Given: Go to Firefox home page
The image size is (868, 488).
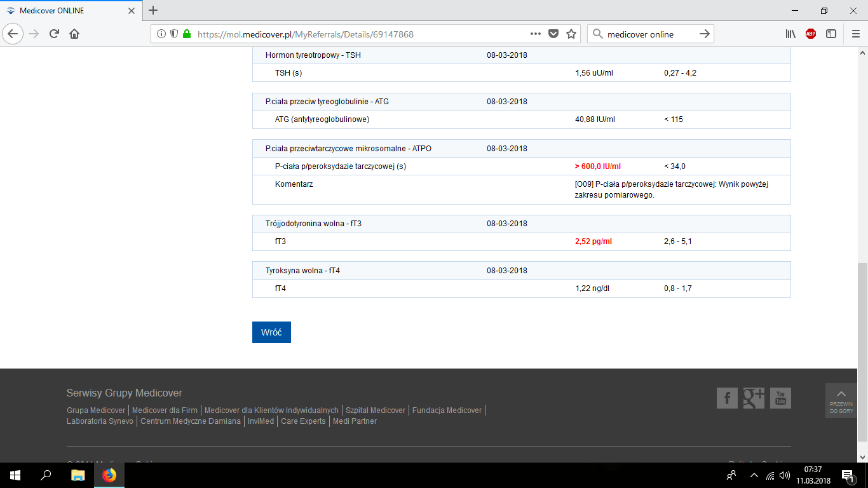Looking at the screenshot, I should (74, 34).
